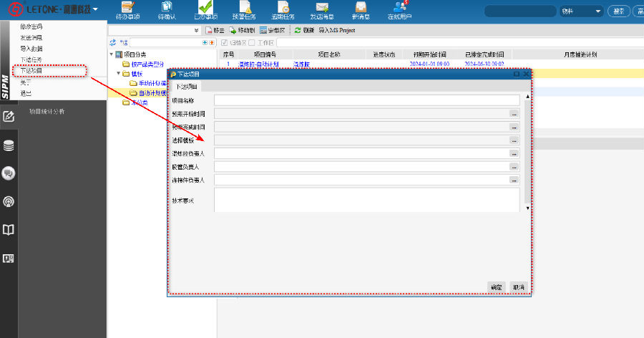The width and height of the screenshot is (644, 338).
Task: Click the chat bubble sidebar icon
Action: pyautogui.click(x=9, y=173)
